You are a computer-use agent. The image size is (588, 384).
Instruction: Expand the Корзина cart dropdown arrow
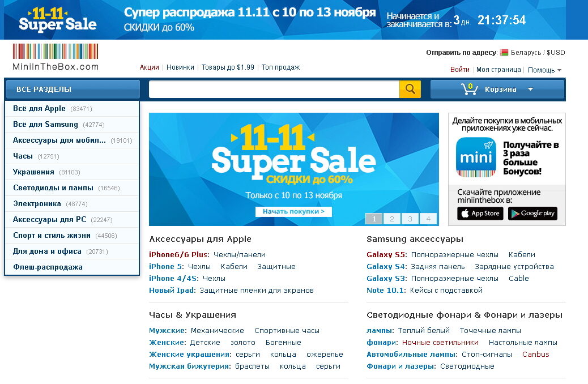click(x=530, y=89)
